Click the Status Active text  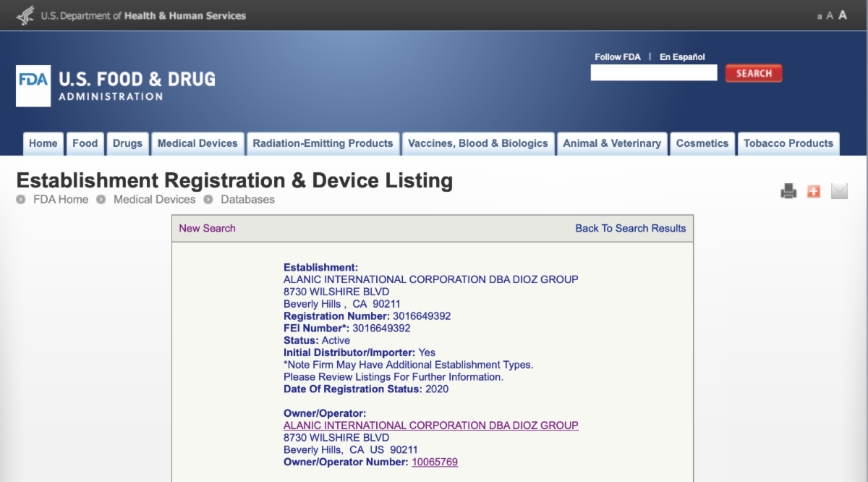[x=317, y=340]
